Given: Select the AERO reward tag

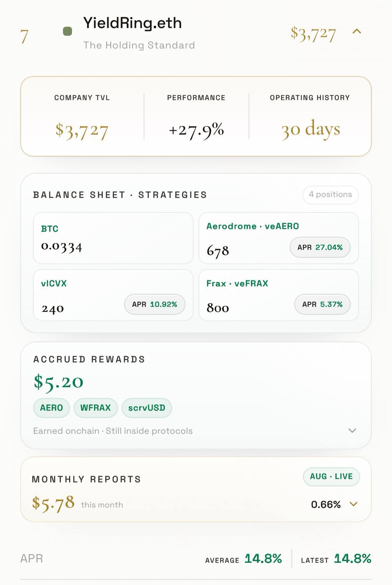Looking at the screenshot, I should coord(51,408).
